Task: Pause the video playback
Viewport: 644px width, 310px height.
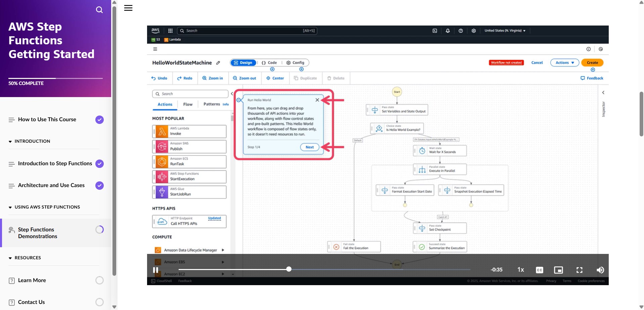Action: pos(155,270)
